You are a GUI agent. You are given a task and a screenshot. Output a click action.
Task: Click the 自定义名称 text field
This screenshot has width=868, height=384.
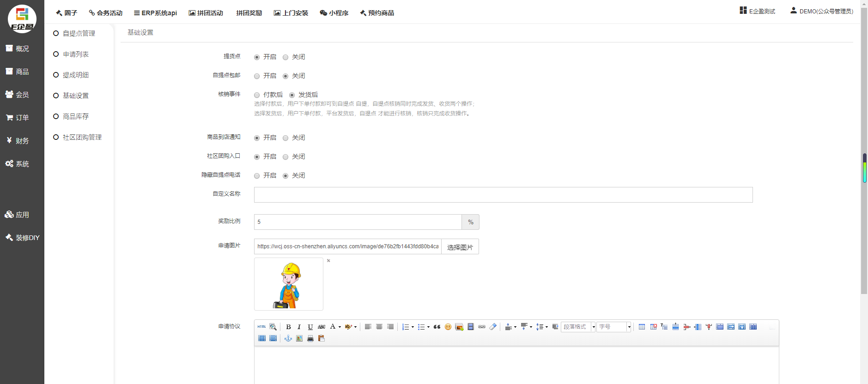click(503, 195)
